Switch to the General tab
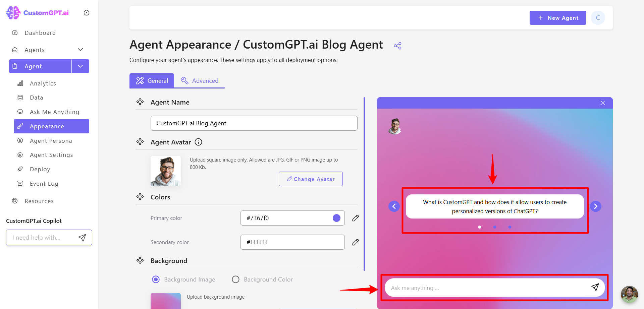 click(x=152, y=80)
